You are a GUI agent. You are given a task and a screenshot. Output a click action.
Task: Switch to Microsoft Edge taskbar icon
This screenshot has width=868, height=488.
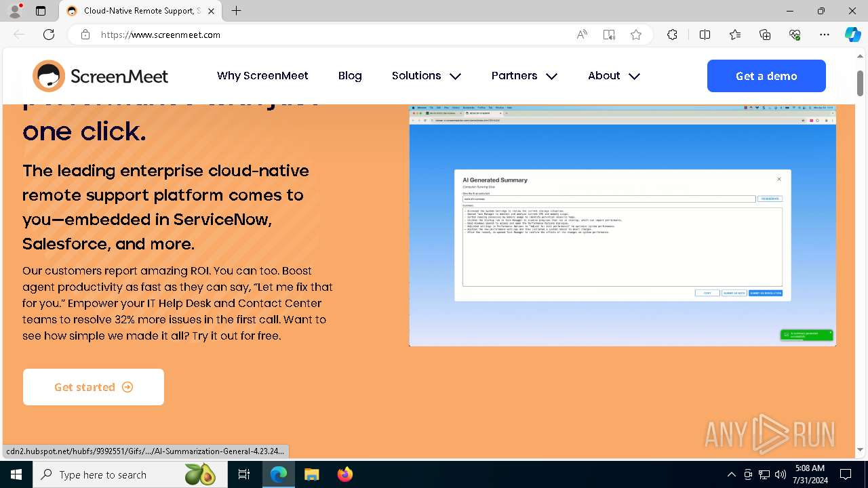tap(279, 474)
